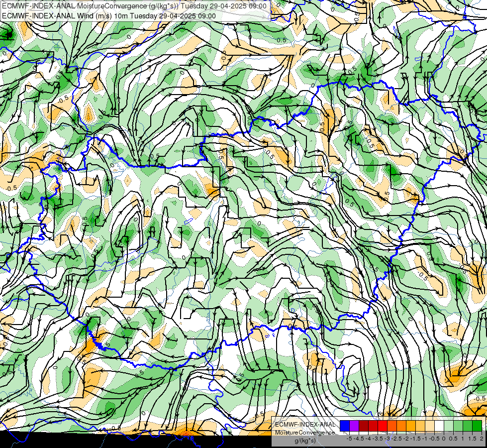The width and height of the screenshot is (487, 448).
Task: Click the MoistureConvergence title line at the top
Action: click(134, 6)
